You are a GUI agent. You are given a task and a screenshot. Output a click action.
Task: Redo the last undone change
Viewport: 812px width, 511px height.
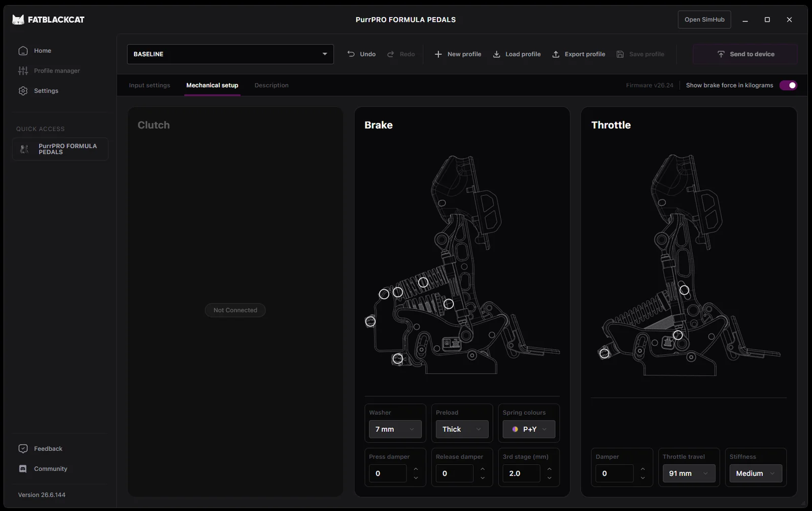pos(401,54)
